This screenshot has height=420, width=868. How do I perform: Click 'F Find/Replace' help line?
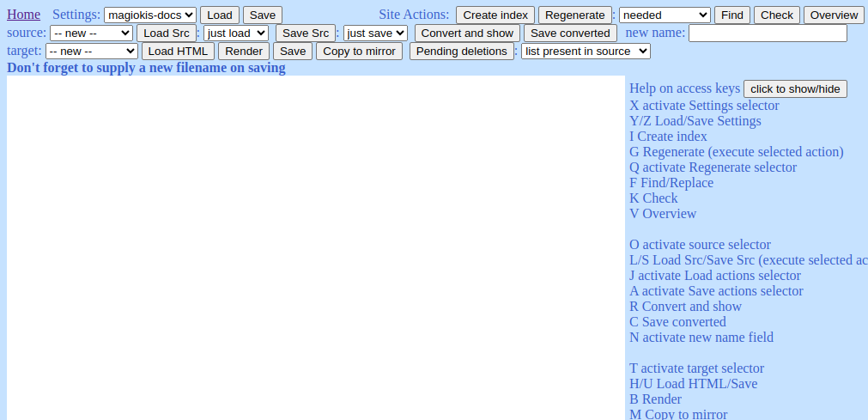pyautogui.click(x=671, y=183)
